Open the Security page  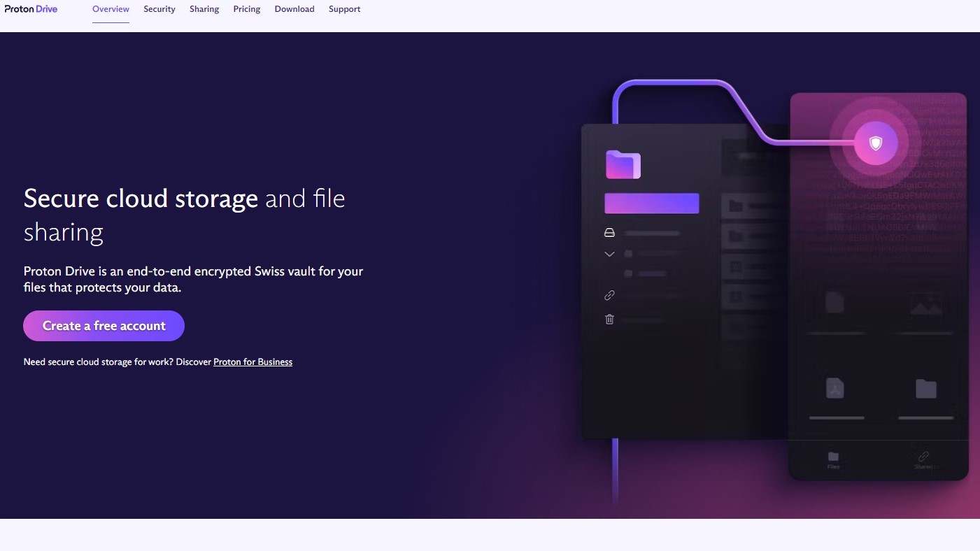(159, 8)
